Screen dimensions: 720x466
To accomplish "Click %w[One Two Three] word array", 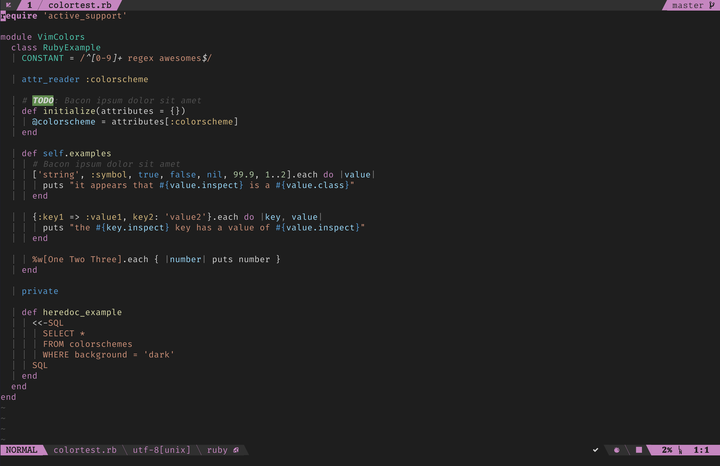I will [x=77, y=259].
